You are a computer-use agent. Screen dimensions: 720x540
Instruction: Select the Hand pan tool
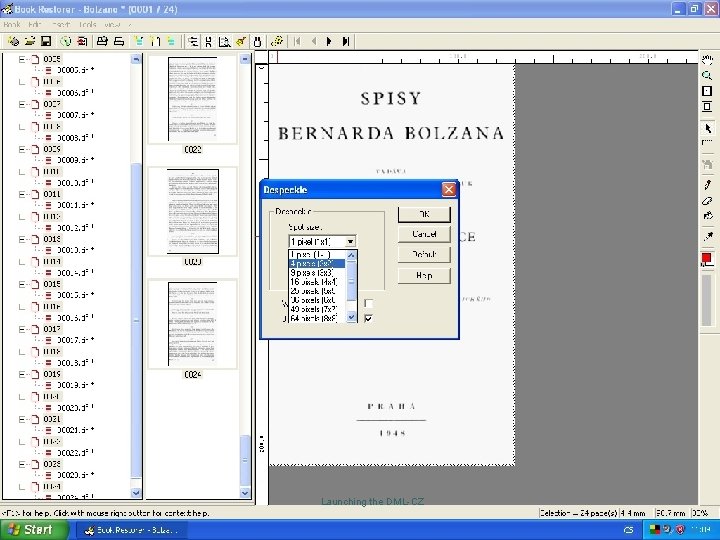click(x=708, y=60)
